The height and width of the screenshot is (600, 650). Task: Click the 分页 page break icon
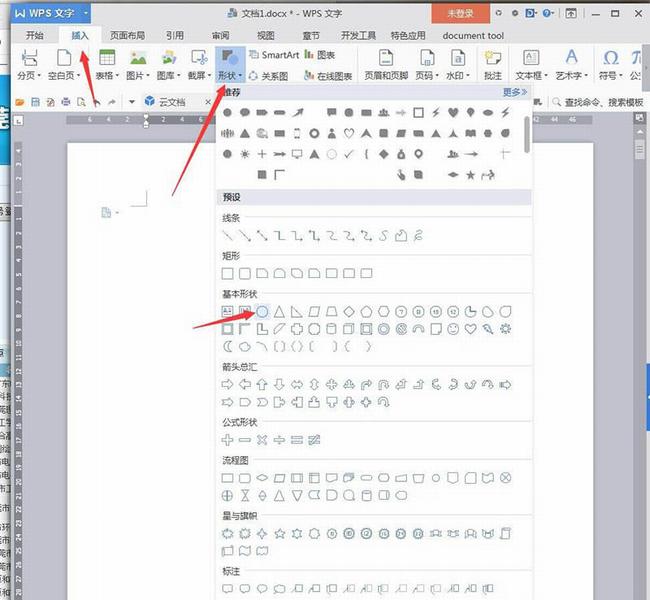pos(29,58)
